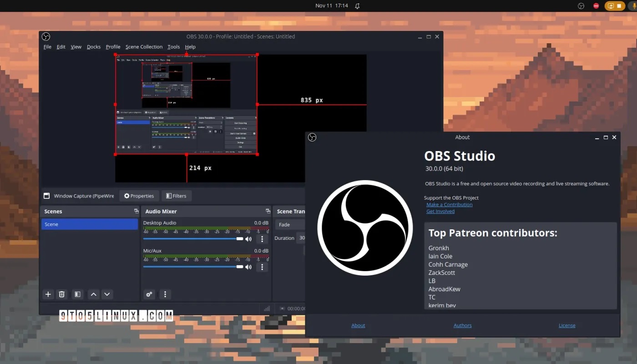Image resolution: width=637 pixels, height=364 pixels.
Task: Click microphone indicator in top panel
Action: click(634, 6)
